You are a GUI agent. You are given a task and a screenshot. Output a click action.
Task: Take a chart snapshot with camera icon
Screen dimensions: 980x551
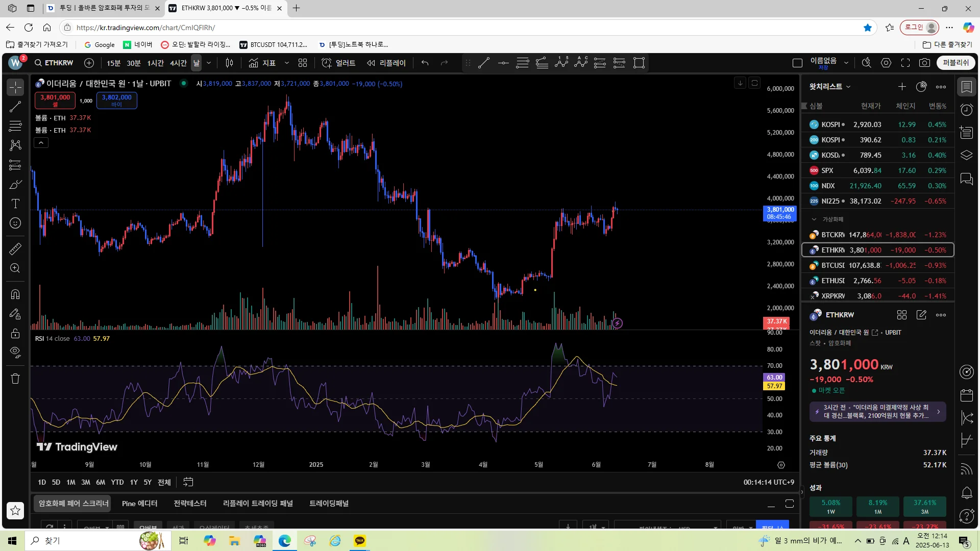[x=924, y=63]
